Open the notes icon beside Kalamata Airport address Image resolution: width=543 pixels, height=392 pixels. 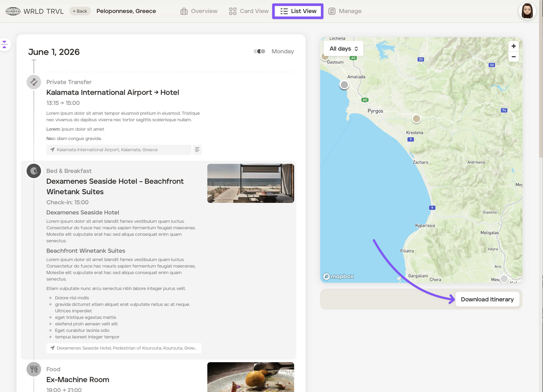pos(197,150)
